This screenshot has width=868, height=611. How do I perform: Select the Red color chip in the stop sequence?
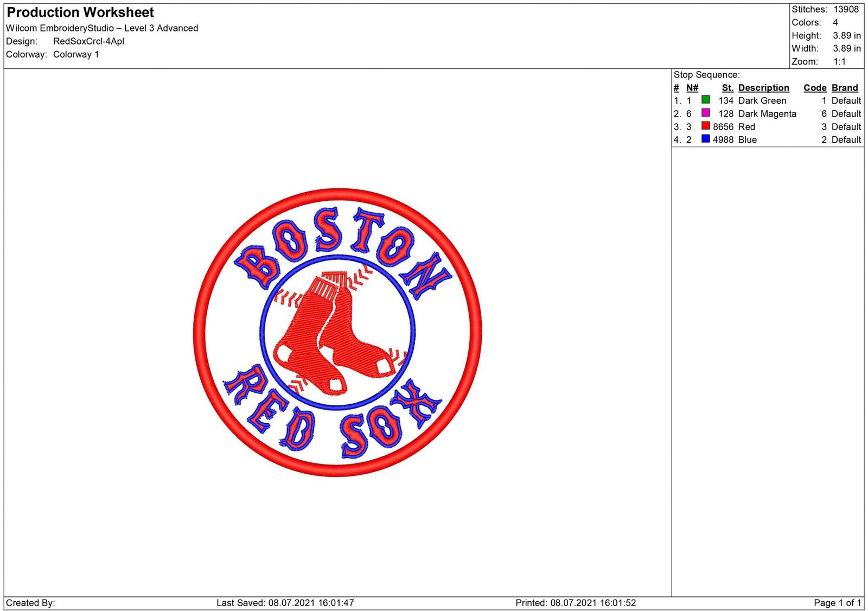pos(705,126)
